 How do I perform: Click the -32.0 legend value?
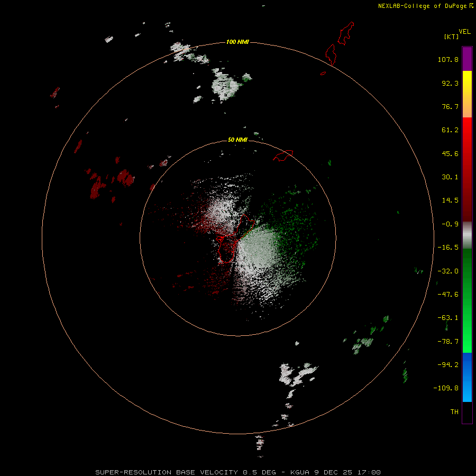(448, 271)
